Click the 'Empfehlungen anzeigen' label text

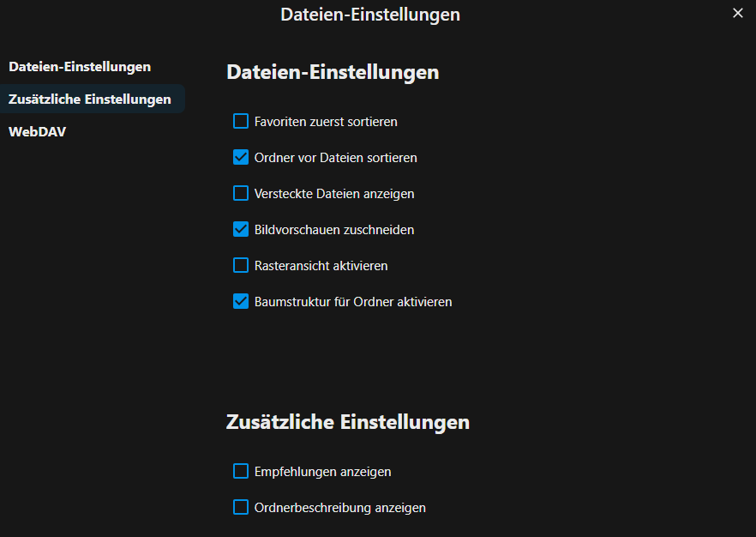pos(323,472)
